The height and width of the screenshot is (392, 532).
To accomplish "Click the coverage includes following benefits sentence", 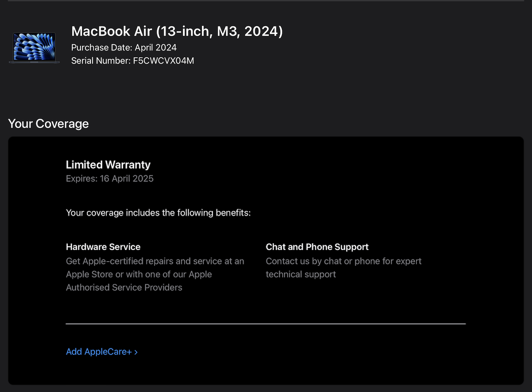I will click(158, 213).
